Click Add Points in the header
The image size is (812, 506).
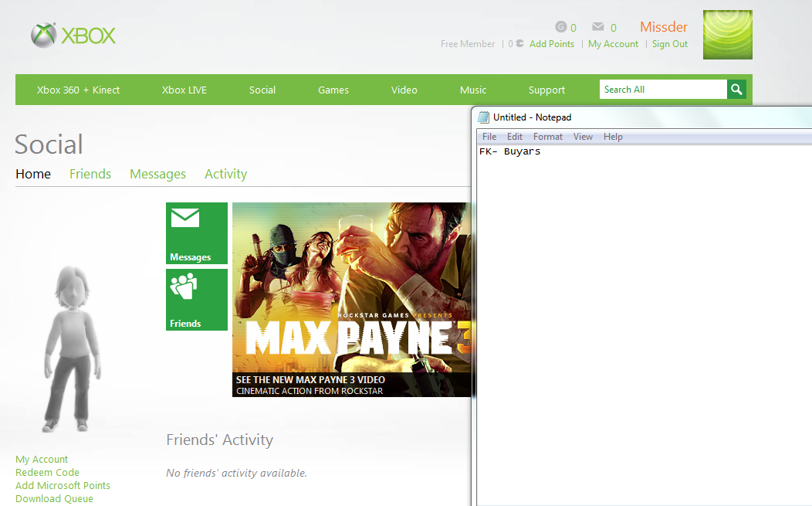(x=552, y=44)
